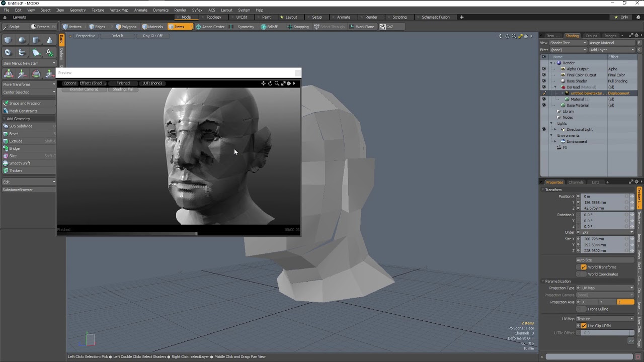Toggle visibility of Alpha Output
The width and height of the screenshot is (644, 362).
point(543,69)
